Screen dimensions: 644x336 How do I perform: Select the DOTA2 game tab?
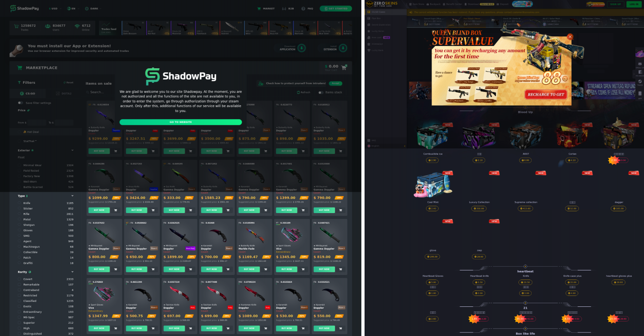(63, 93)
